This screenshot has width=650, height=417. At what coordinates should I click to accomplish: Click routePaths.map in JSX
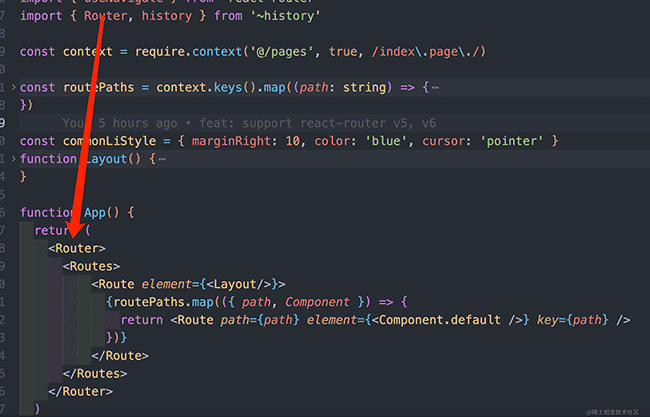coord(163,302)
